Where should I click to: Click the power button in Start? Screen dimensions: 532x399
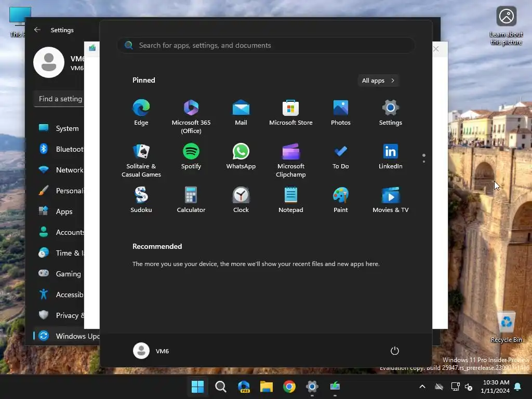coord(395,351)
